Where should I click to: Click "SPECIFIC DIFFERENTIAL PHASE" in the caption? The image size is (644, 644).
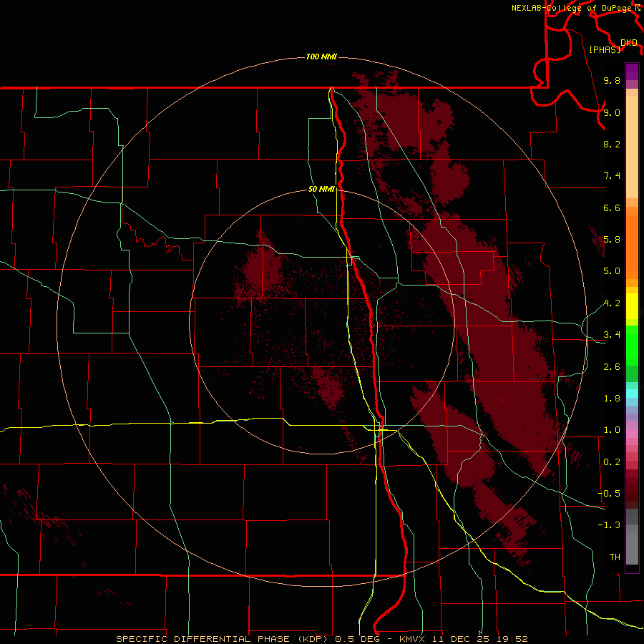(x=204, y=639)
